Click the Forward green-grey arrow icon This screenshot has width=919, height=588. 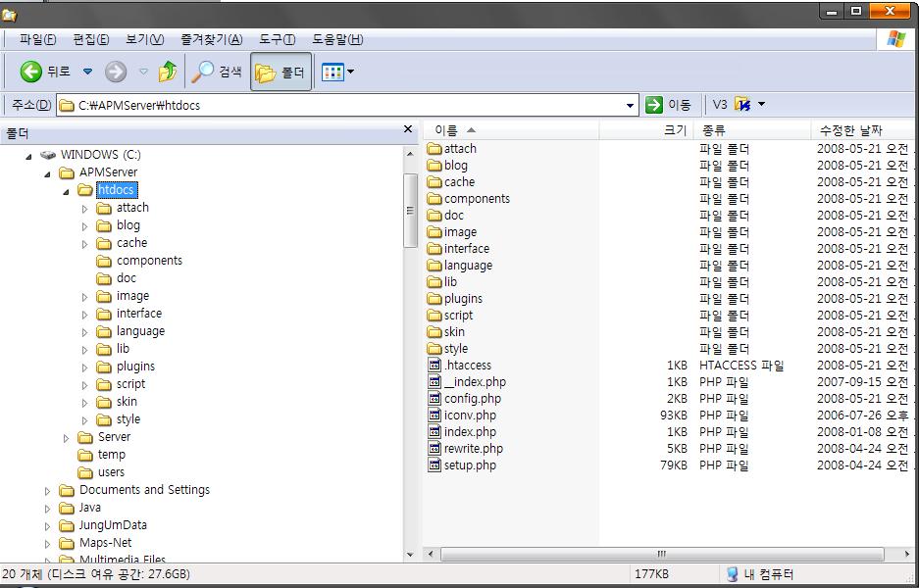click(116, 72)
